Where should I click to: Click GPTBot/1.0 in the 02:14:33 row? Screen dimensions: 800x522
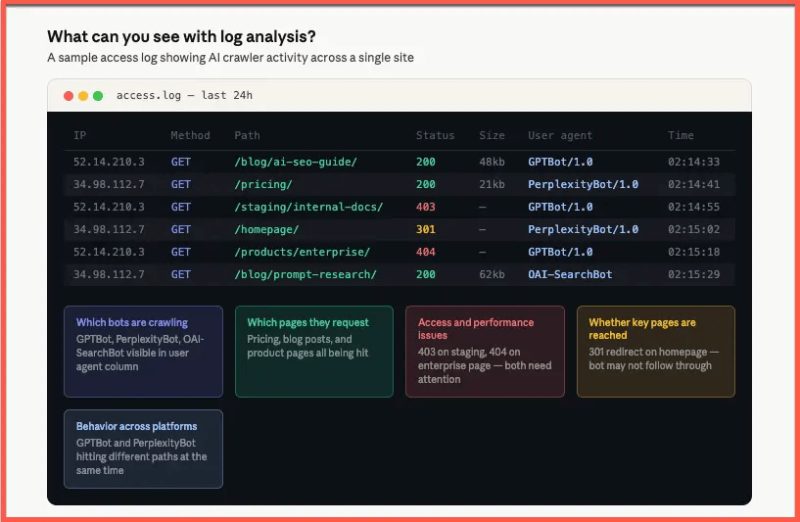coord(560,162)
